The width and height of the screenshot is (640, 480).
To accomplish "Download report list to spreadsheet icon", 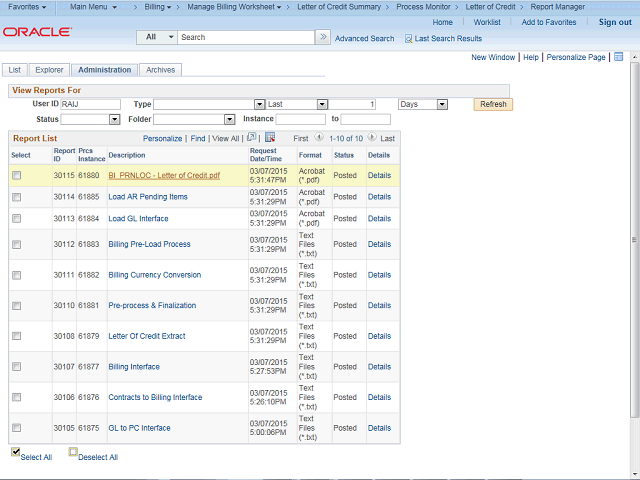I will coord(270,138).
